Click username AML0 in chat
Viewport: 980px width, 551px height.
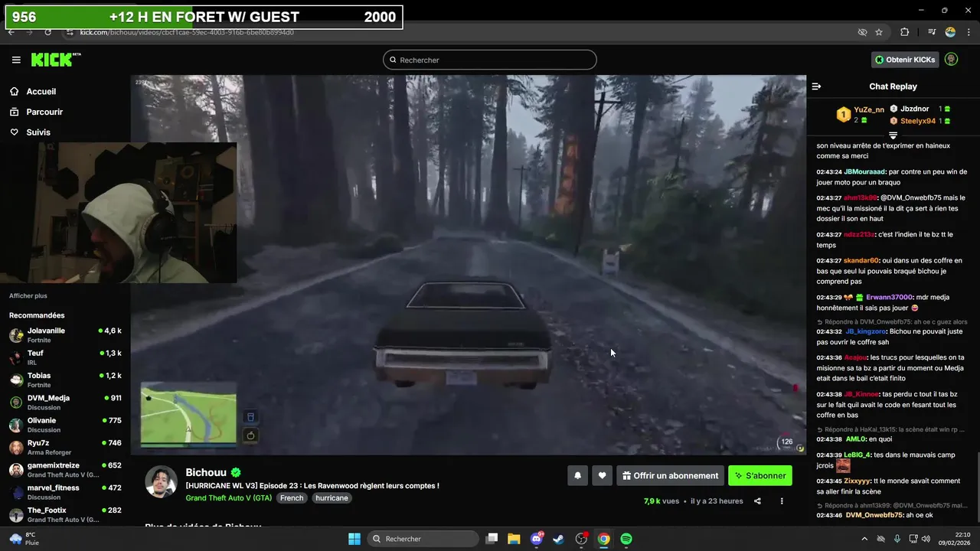click(855, 439)
